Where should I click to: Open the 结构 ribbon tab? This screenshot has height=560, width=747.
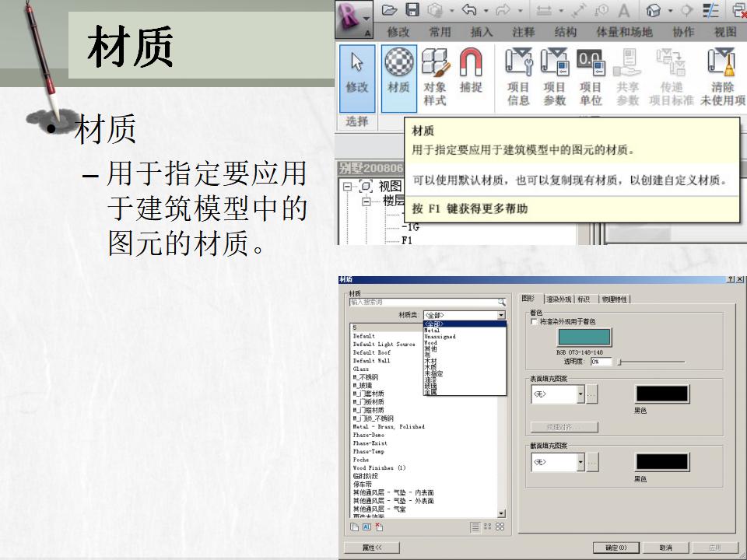coord(565,32)
